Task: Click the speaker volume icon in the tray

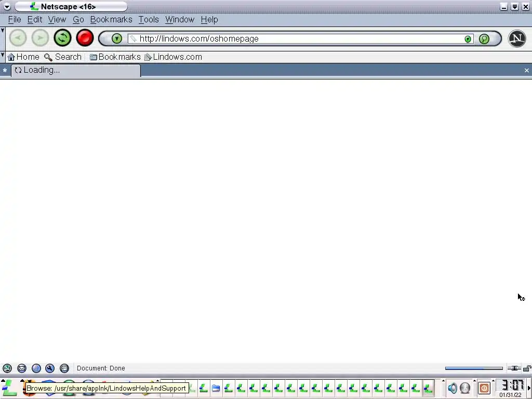Action: [453, 388]
